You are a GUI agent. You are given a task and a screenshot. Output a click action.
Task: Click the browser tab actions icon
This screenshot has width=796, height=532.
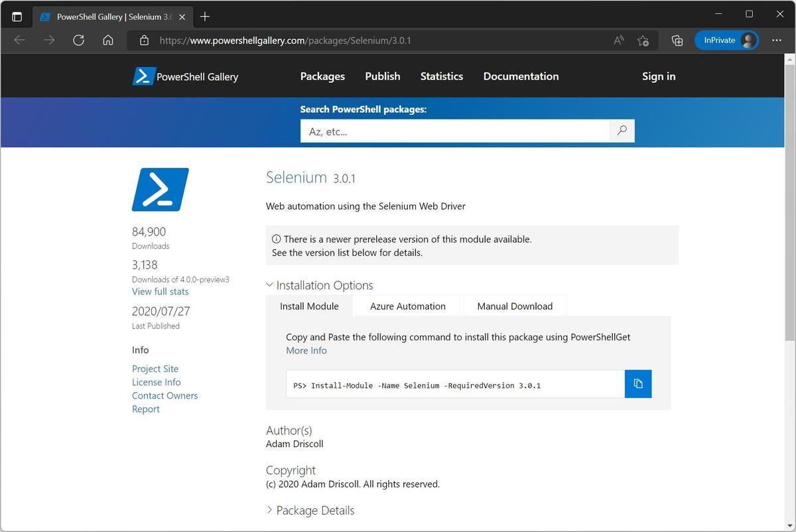(x=17, y=17)
